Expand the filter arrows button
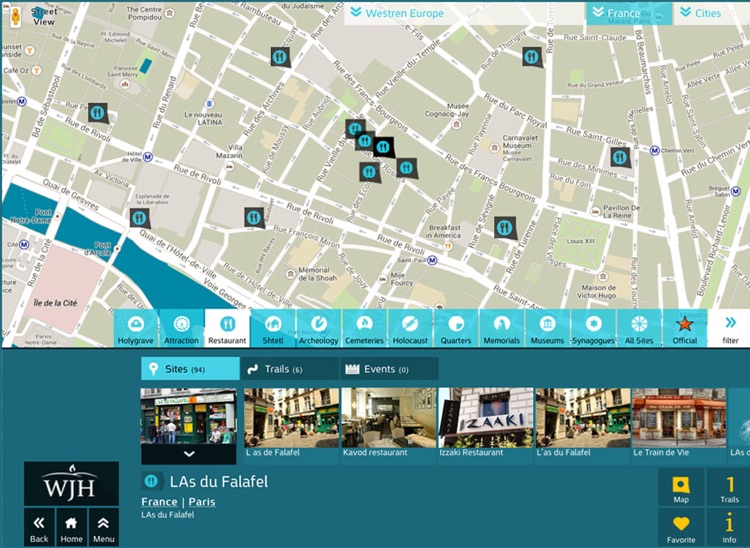750x548 pixels. coord(730,328)
